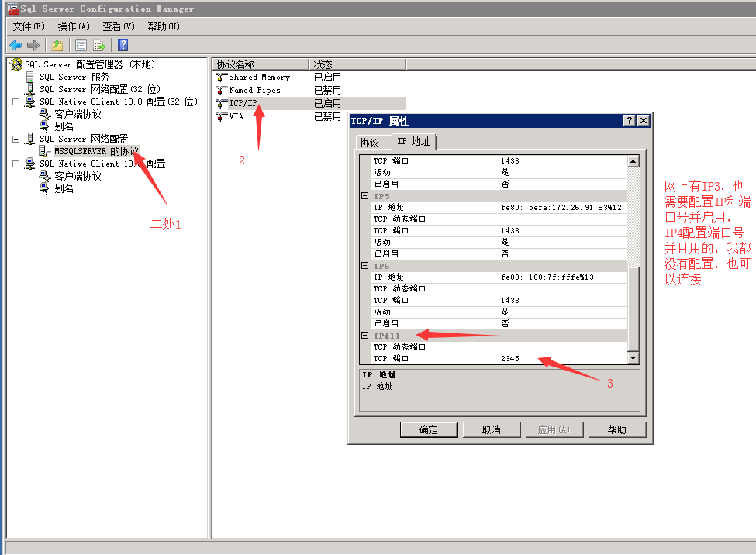Click the SQL Server 配置管理器 root node icon
This screenshot has height=555, width=756.
pos(16,64)
